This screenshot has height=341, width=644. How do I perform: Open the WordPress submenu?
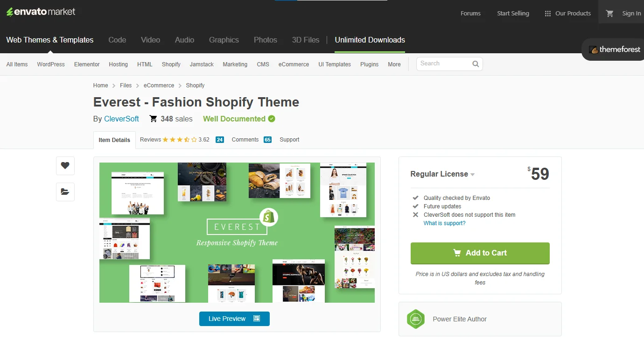point(51,64)
